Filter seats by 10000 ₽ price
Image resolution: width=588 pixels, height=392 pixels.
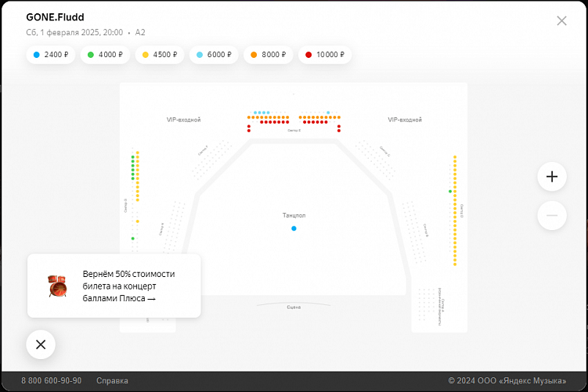point(325,55)
